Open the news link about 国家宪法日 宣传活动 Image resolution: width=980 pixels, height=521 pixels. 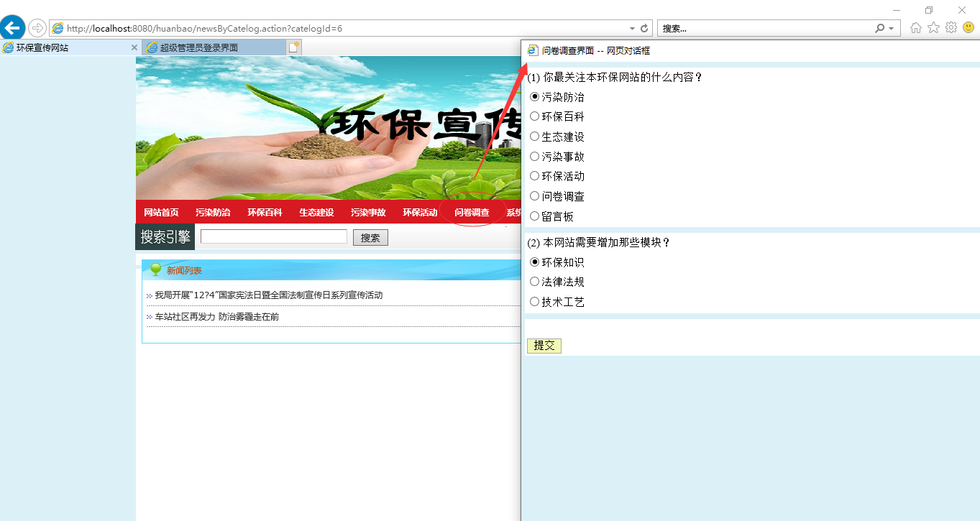pyautogui.click(x=268, y=295)
